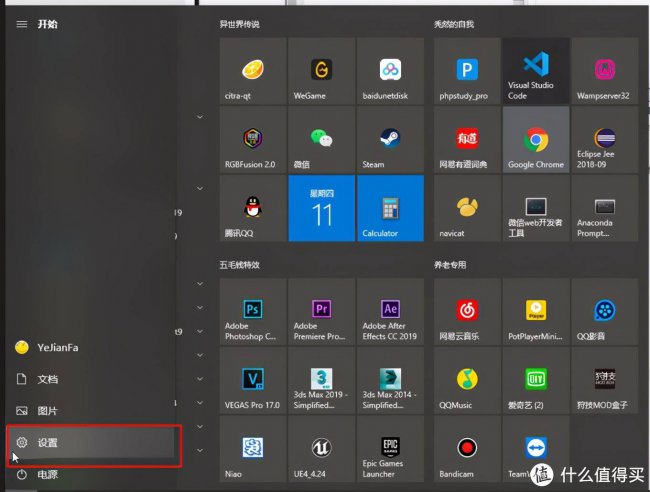Open the citra-qt tile
This screenshot has width=650, height=492.
pyautogui.click(x=253, y=71)
